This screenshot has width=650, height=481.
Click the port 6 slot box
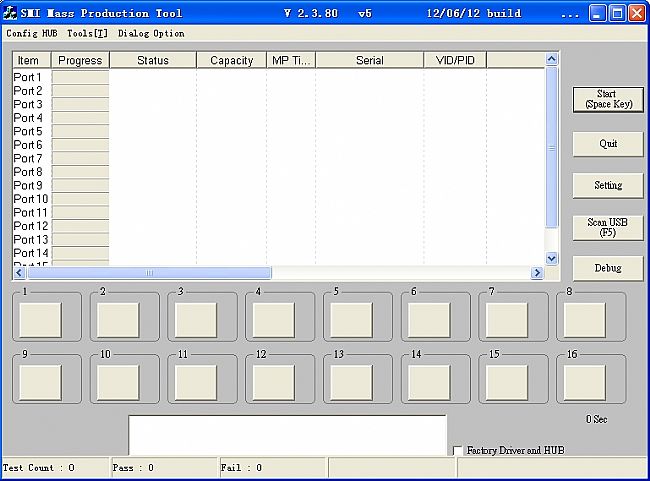[430, 320]
